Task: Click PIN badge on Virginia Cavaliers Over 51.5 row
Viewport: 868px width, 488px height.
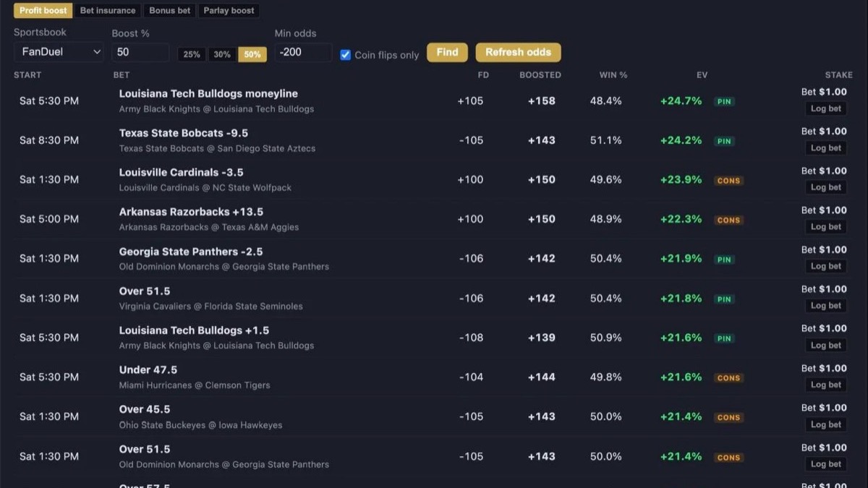Action: click(724, 299)
